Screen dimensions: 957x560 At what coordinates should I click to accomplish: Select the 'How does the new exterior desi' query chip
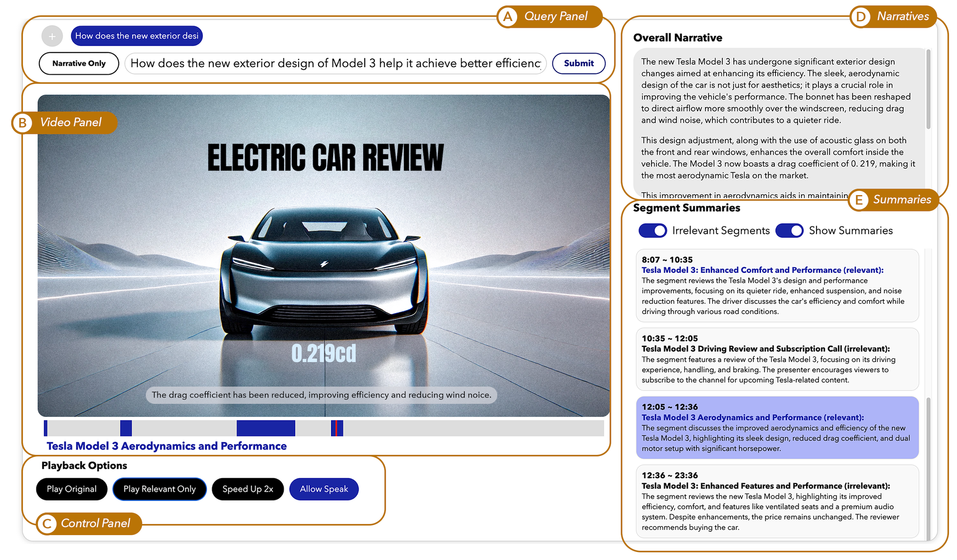[137, 36]
